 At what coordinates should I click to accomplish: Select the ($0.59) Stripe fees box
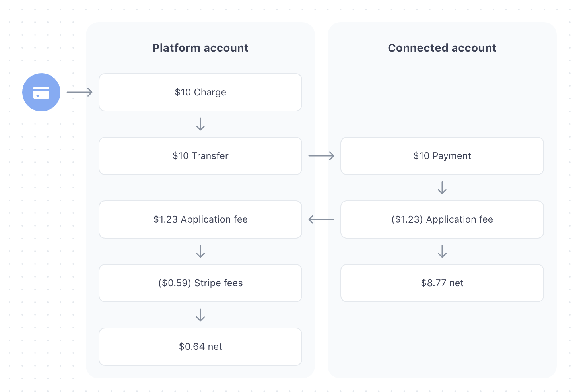[200, 283]
